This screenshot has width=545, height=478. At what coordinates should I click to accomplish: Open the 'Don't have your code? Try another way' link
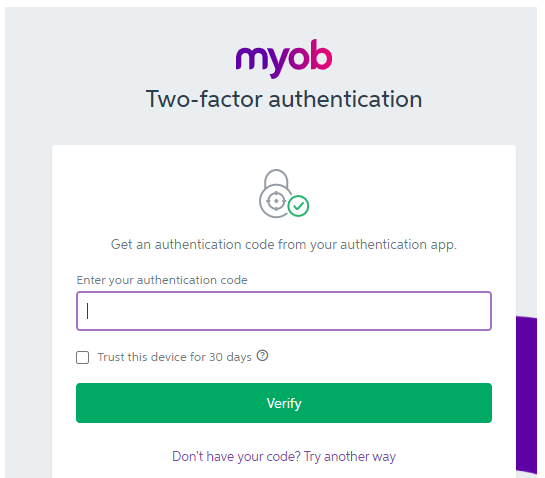coord(284,456)
